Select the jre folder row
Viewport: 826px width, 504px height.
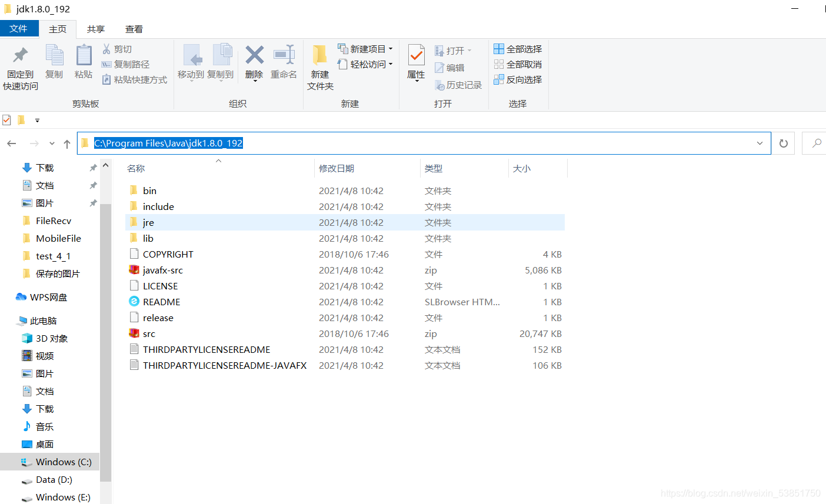(345, 222)
